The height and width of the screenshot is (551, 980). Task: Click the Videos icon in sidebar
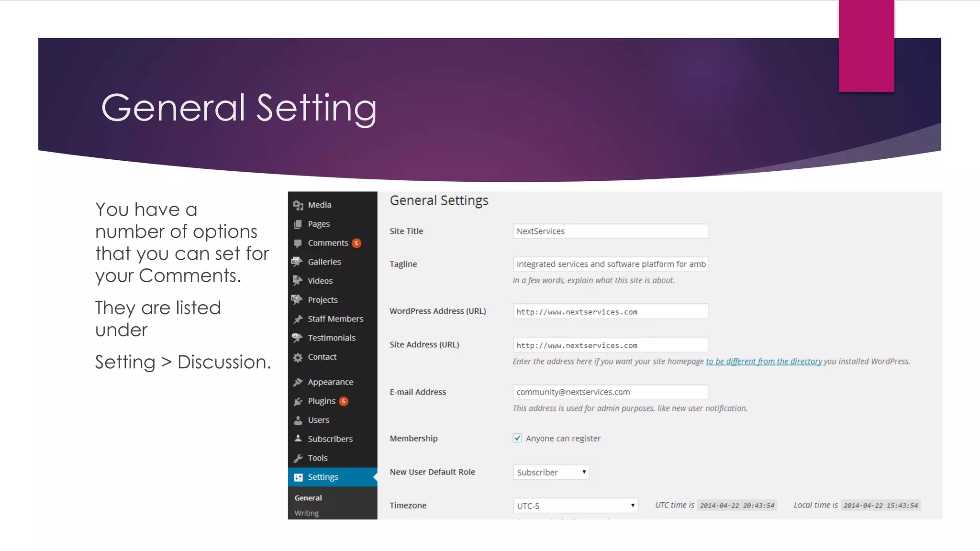click(297, 281)
